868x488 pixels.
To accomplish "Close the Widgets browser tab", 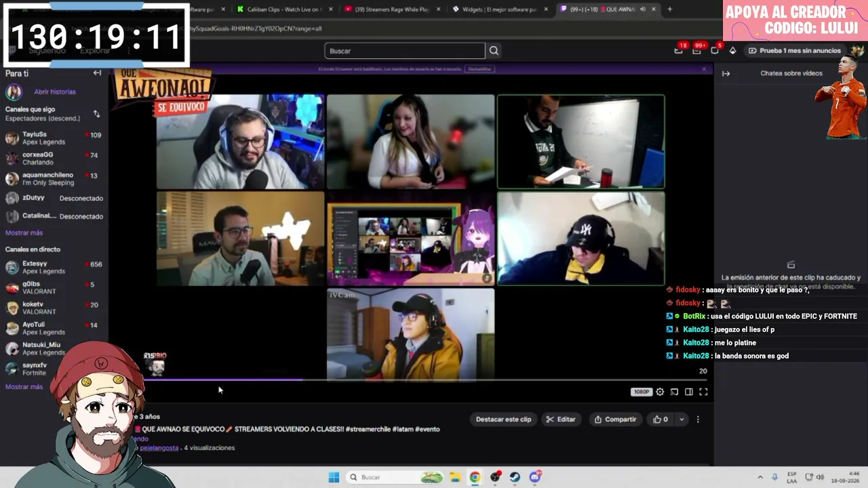I will (546, 9).
